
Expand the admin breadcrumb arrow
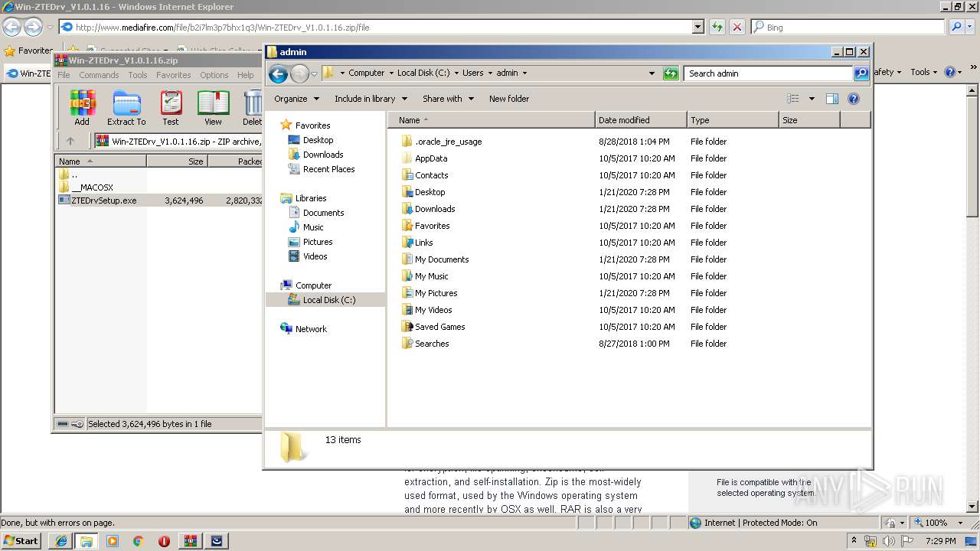[x=524, y=73]
